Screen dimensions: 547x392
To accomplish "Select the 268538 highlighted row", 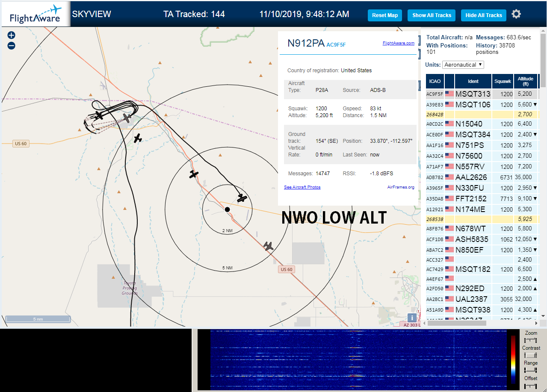I will coord(482,219).
